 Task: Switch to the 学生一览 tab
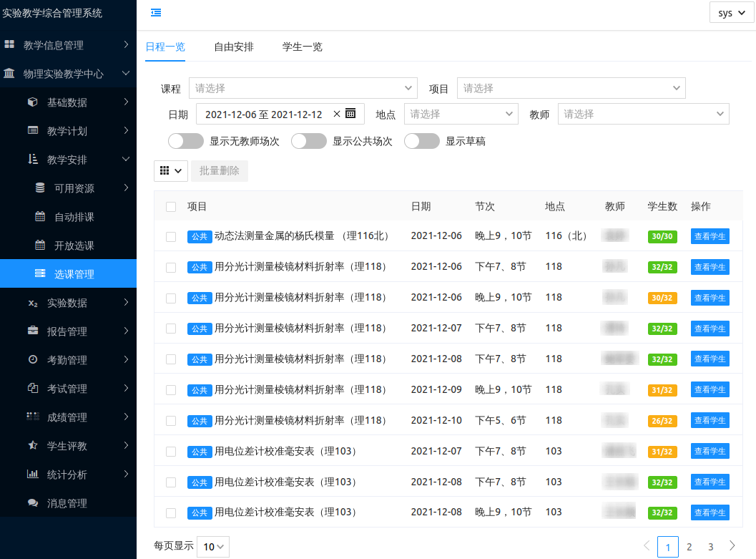pos(303,47)
